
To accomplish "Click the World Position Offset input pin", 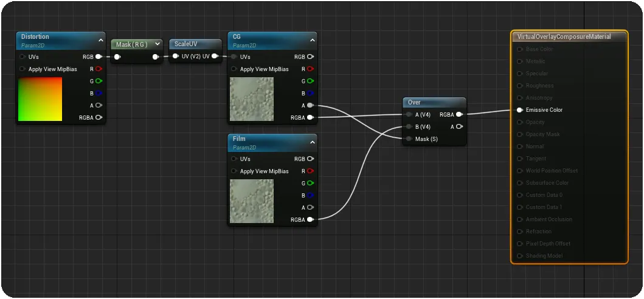I will (x=519, y=170).
